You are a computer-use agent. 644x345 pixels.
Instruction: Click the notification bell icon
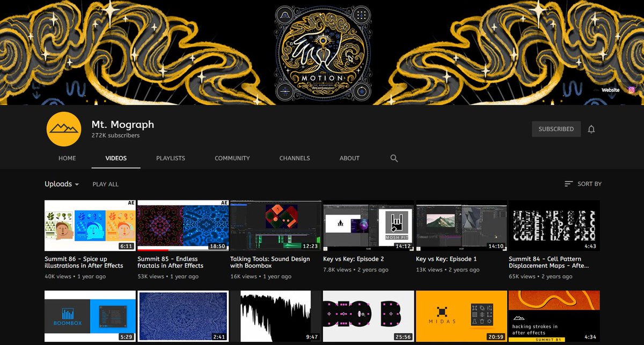pos(591,129)
